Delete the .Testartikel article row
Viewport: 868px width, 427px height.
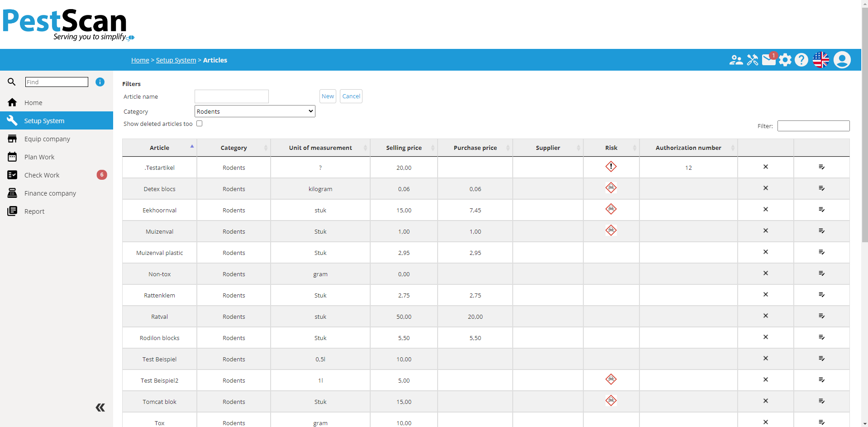(766, 167)
